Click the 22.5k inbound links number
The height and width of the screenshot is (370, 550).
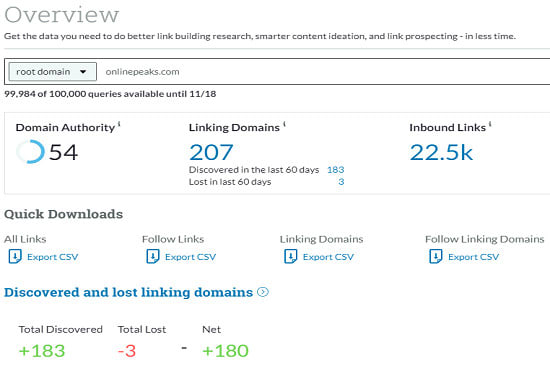pyautogui.click(x=441, y=152)
